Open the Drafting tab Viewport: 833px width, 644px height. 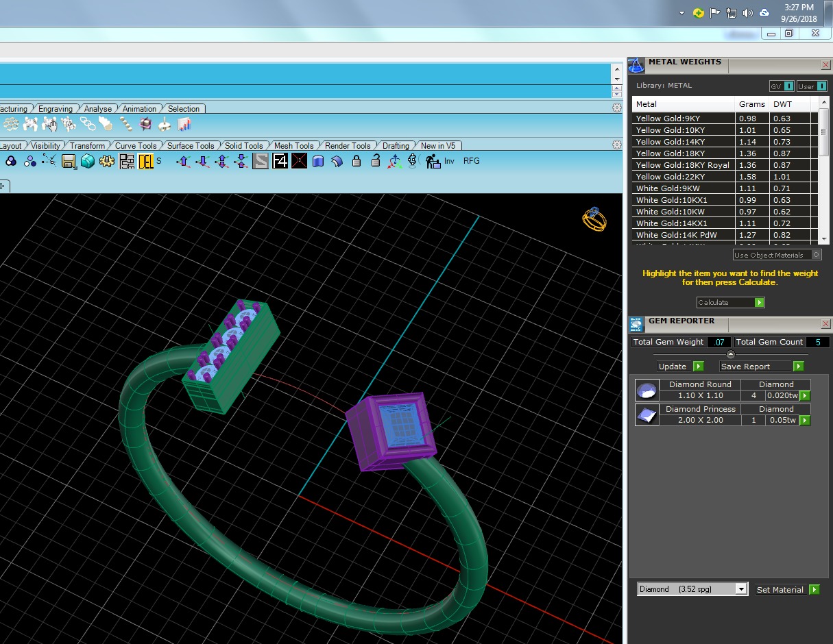396,146
